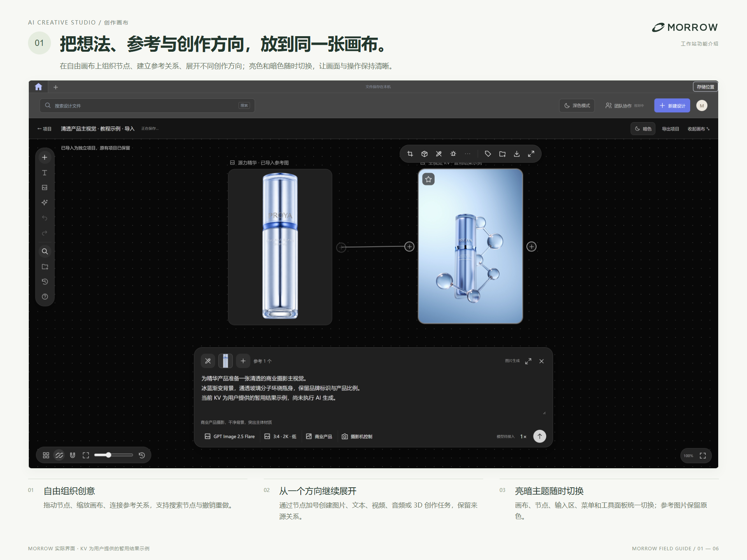This screenshot has width=747, height=560.
Task: Close the prompt panel
Action: pos(542,361)
